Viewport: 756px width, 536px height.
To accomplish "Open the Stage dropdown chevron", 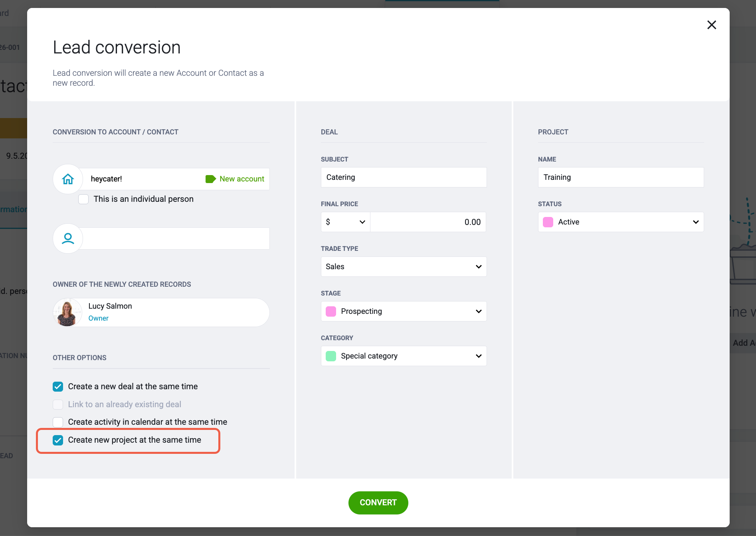I will pos(479,311).
